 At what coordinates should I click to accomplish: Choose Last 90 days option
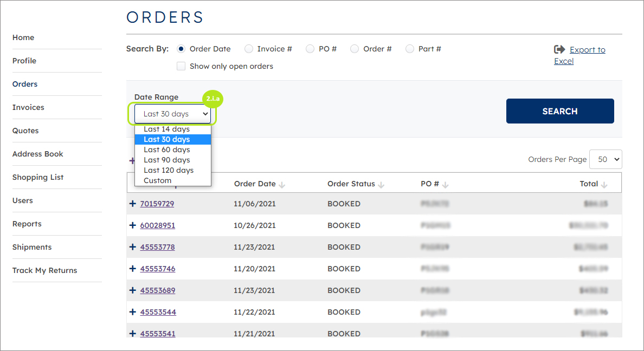[x=173, y=160]
